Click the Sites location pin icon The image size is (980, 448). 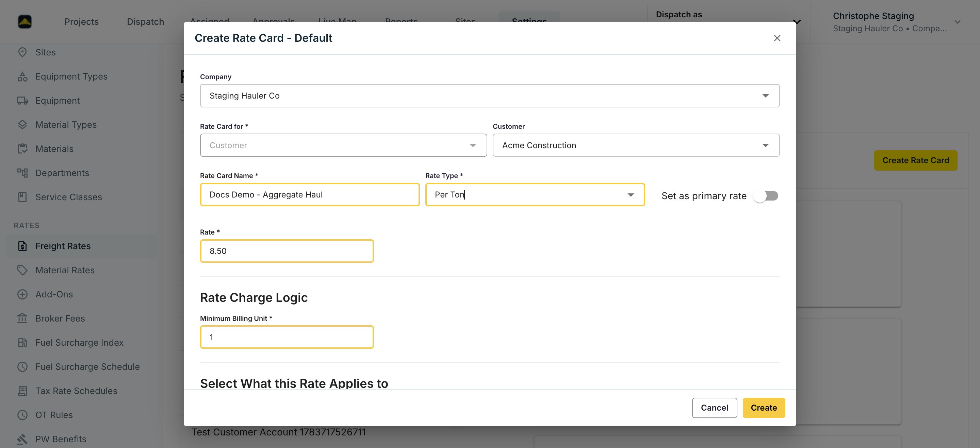coord(22,52)
